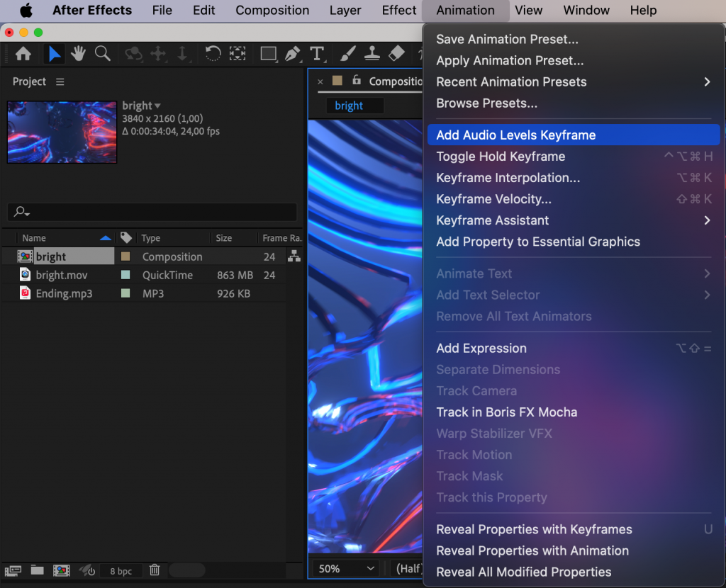Expand the Recent Animation Presets submenu

point(511,81)
